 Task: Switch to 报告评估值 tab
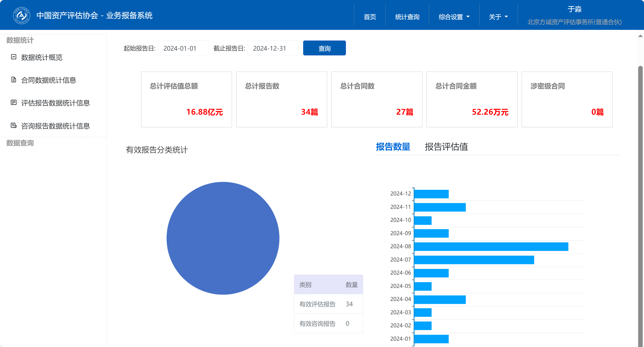[x=446, y=147]
